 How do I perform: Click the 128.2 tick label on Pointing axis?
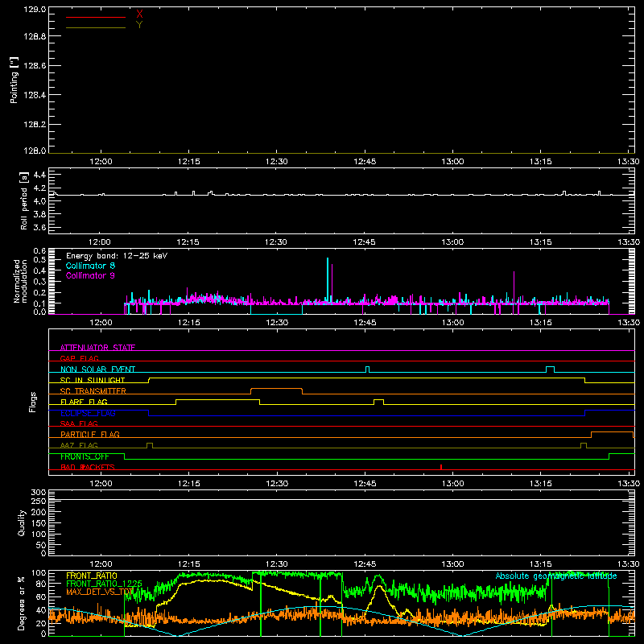tap(35, 125)
